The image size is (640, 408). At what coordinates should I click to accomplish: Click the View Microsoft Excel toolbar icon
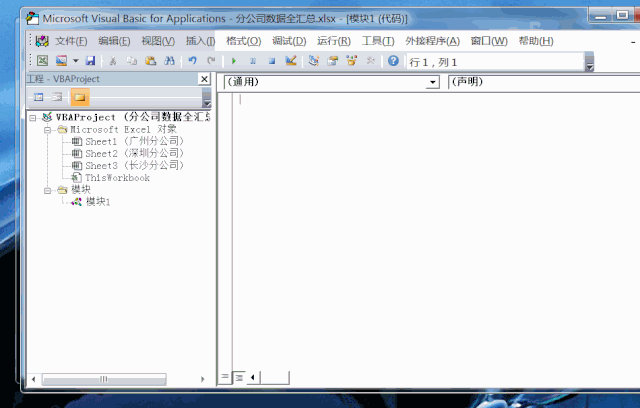click(42, 61)
